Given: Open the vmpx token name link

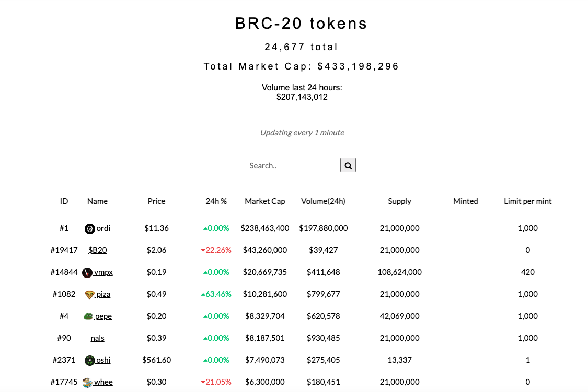Looking at the screenshot, I should [103, 272].
